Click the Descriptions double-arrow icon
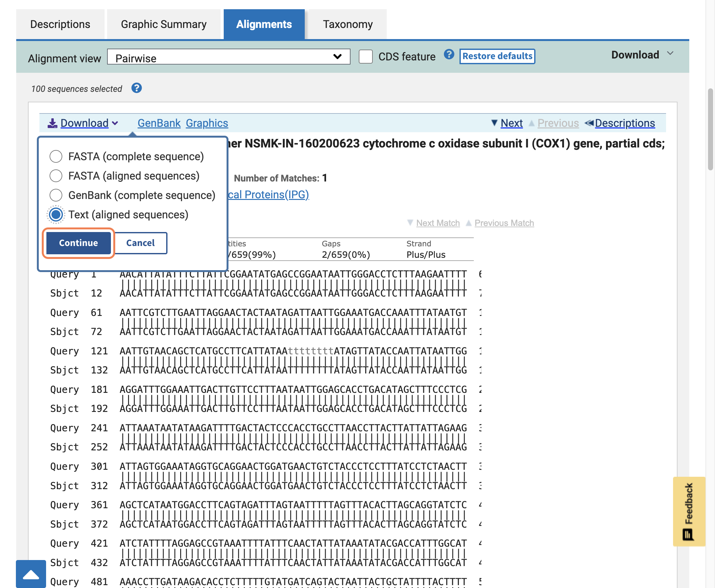 tap(589, 123)
